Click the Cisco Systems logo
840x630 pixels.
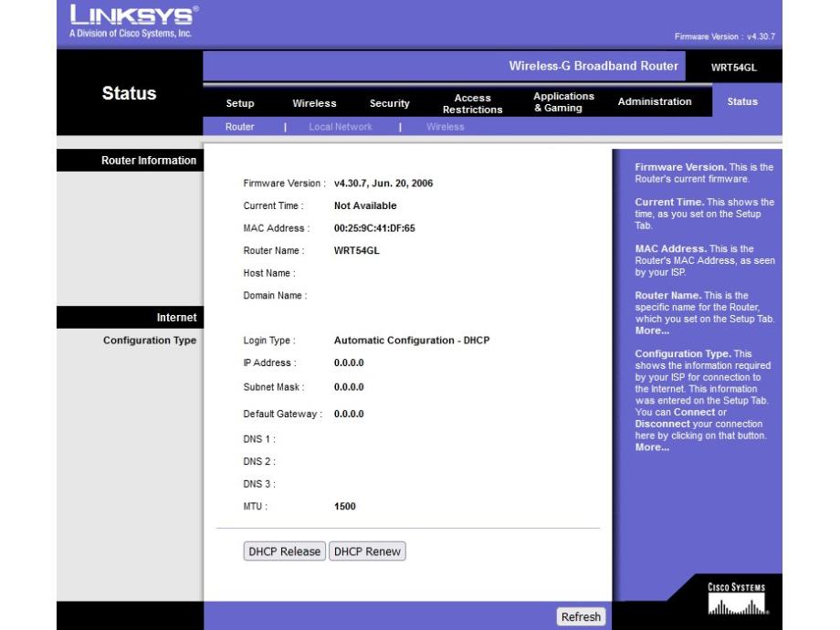[x=735, y=595]
